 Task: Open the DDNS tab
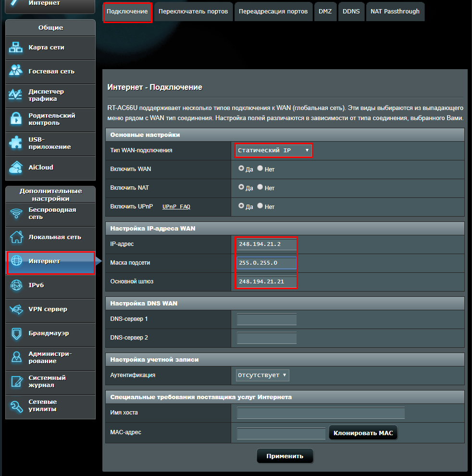coord(351,12)
